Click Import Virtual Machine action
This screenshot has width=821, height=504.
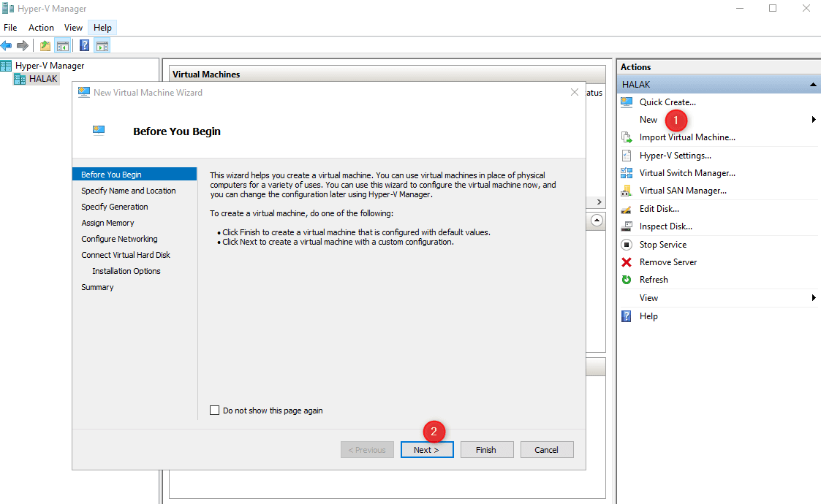click(687, 137)
